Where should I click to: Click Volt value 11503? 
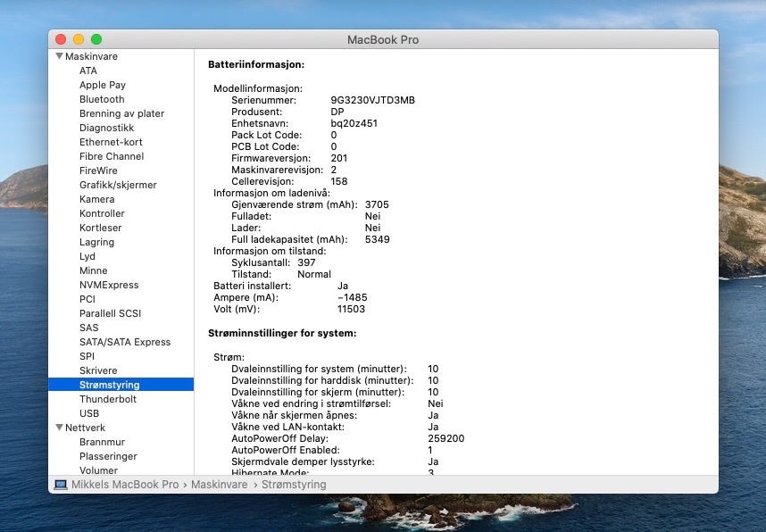tap(351, 309)
